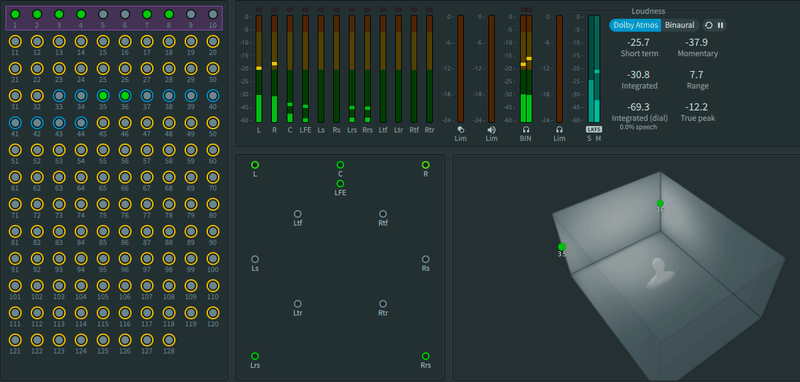Click the LKFS unit badge
Viewport: 800px width, 382px height.
pyautogui.click(x=594, y=130)
